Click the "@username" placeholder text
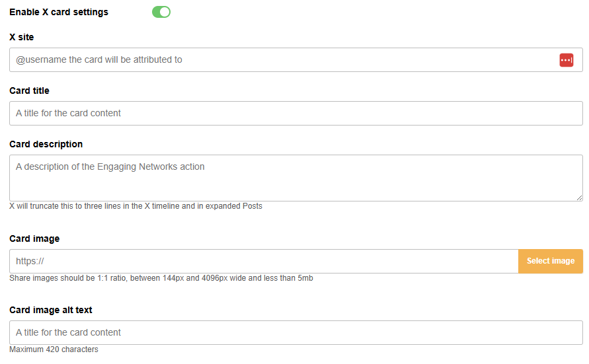The height and width of the screenshot is (364, 589). [99, 60]
